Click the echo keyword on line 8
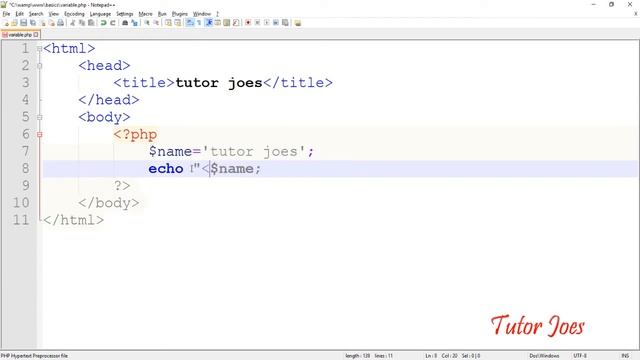Screen dimensions: 640x360 click(166, 169)
